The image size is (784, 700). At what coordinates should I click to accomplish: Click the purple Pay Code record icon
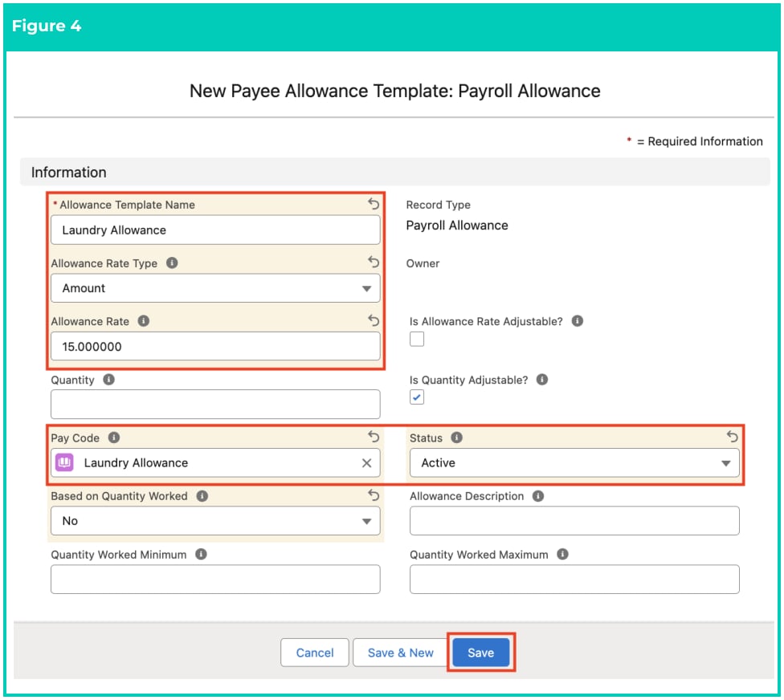pyautogui.click(x=64, y=462)
